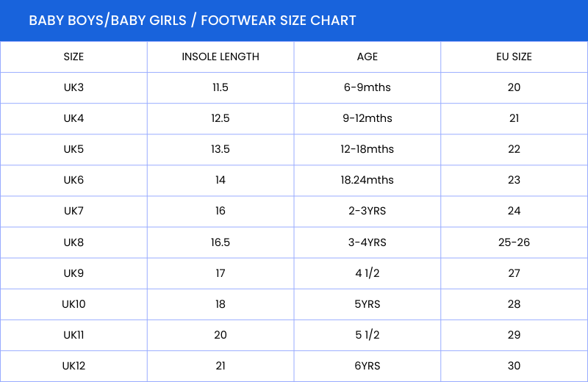This screenshot has height=382, width=588.
Task: Click the 6YRS age cell
Action: pos(367,366)
